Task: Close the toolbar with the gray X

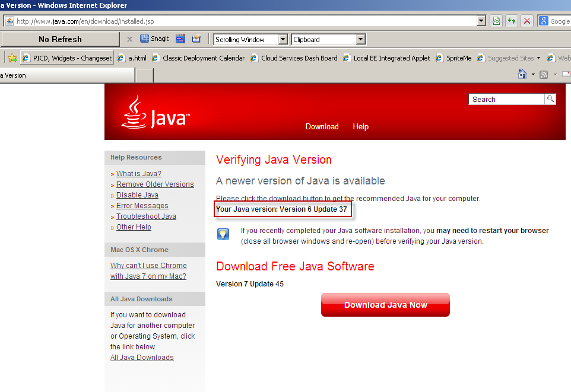Action: pos(129,39)
